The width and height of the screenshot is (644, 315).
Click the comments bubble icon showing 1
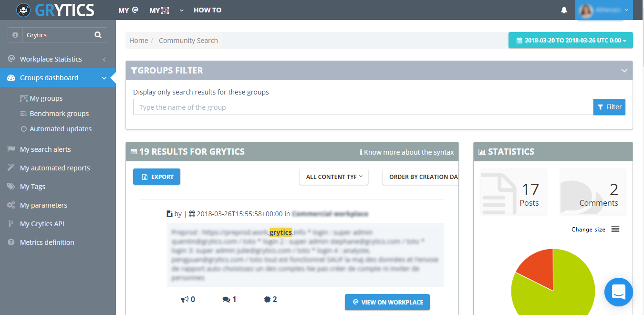pyautogui.click(x=226, y=300)
